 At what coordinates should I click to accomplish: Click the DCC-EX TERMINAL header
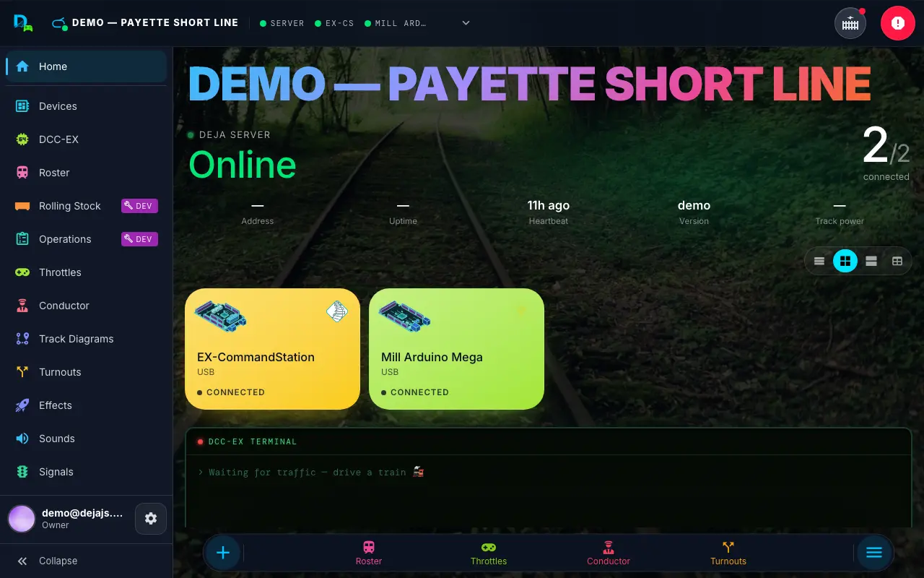point(549,441)
